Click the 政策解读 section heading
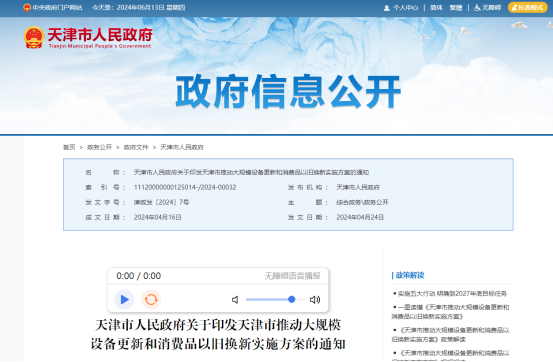The image size is (553, 362). 410,275
